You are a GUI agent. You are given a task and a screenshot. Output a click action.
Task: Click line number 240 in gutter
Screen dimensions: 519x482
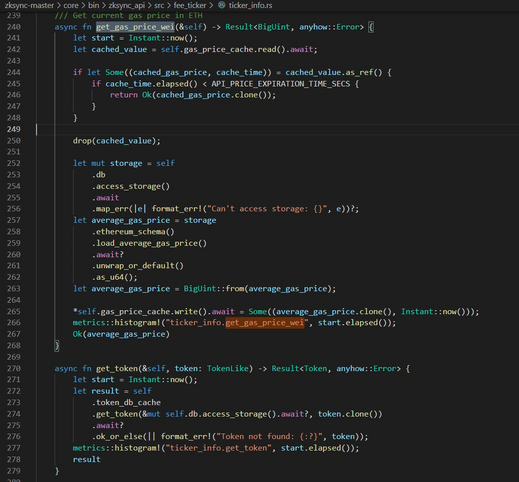14,27
